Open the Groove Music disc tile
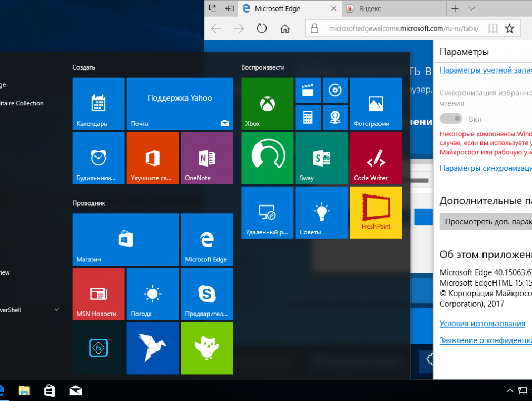The width and height of the screenshot is (532, 401). (335, 90)
